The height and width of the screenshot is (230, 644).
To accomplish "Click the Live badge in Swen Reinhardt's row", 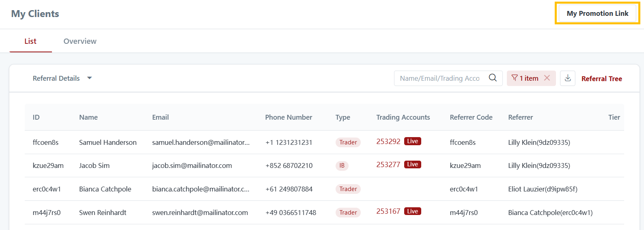I will [x=412, y=211].
